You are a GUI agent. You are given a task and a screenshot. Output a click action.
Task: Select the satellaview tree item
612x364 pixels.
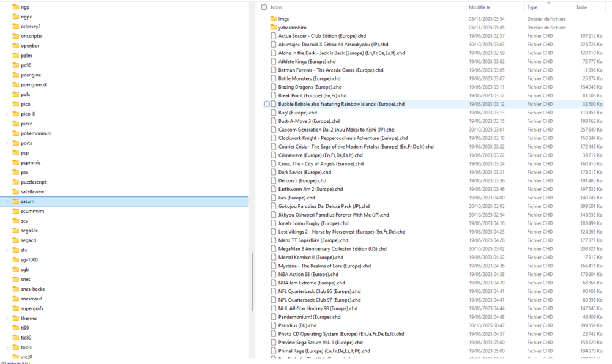[x=32, y=191]
